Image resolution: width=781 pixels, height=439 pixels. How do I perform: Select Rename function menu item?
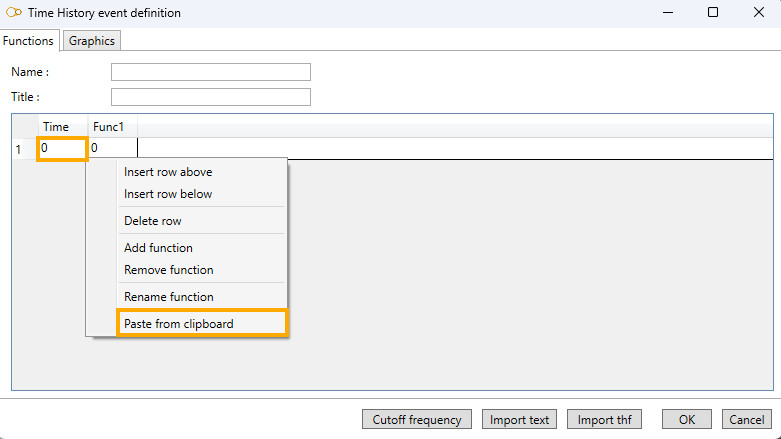(168, 297)
